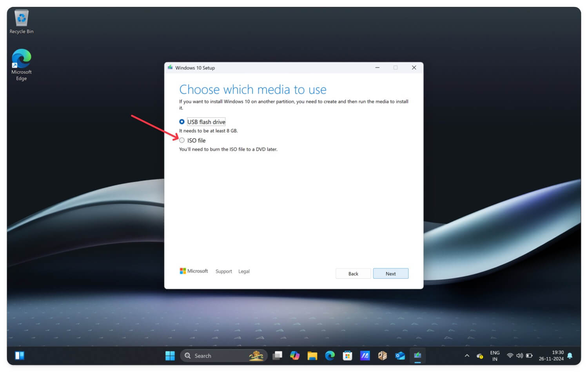Open File Explorer from the taskbar
Viewport: 588px width, 372px height.
pyautogui.click(x=312, y=356)
